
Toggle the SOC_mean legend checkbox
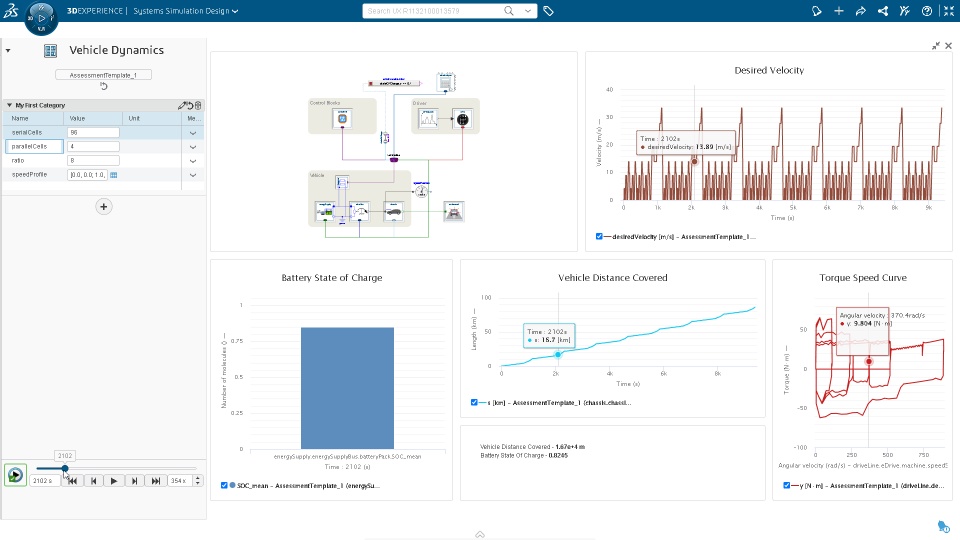[224, 485]
